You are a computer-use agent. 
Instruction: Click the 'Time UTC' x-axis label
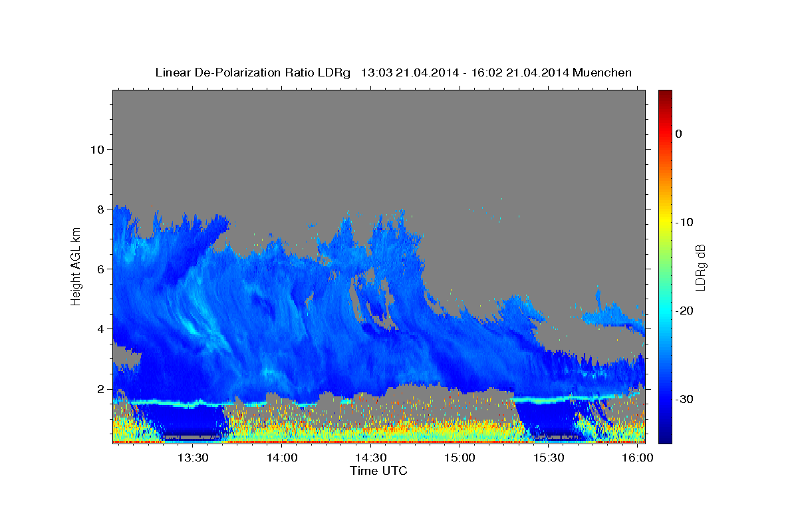(378, 471)
